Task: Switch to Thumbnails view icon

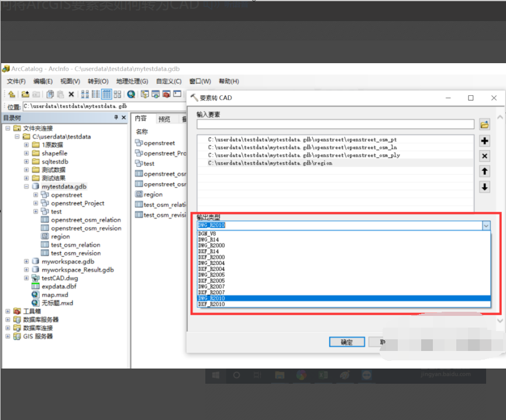Action: pos(118,94)
